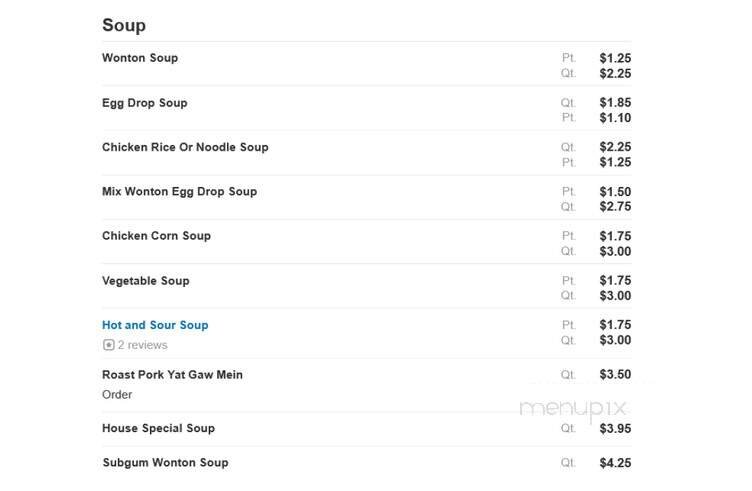Select the Wonton Soup menu item
Screen dimensions: 752x491
140,58
